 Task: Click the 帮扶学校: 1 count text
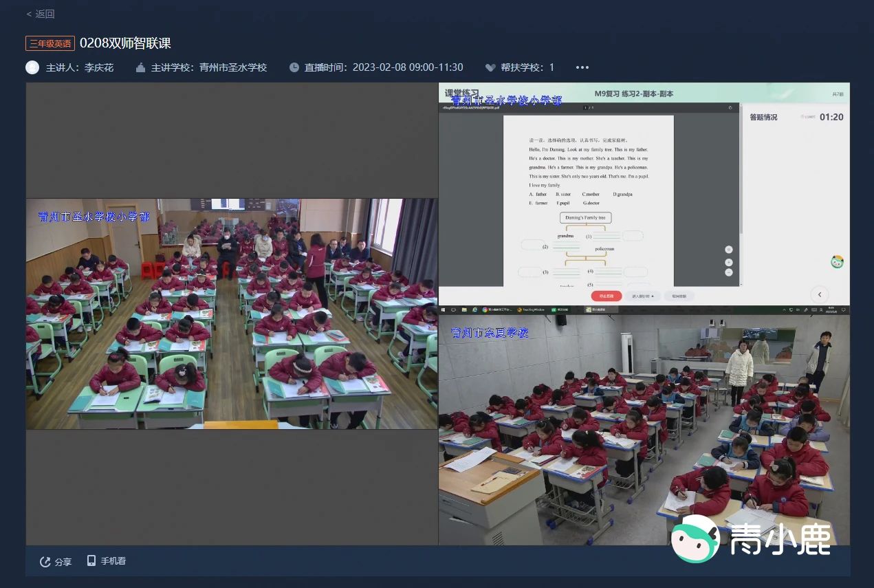(x=527, y=67)
